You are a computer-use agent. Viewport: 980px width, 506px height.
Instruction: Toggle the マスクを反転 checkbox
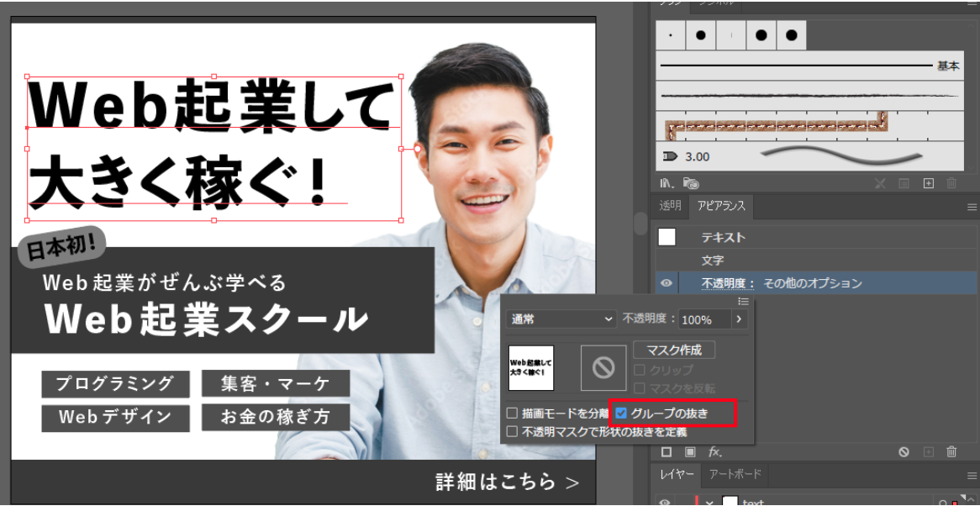(x=640, y=388)
